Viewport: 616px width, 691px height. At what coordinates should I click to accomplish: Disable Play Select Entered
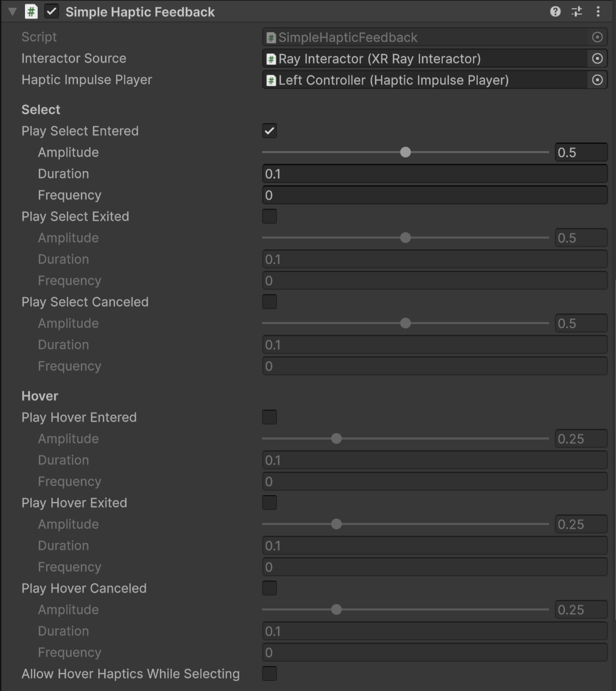pyautogui.click(x=269, y=130)
